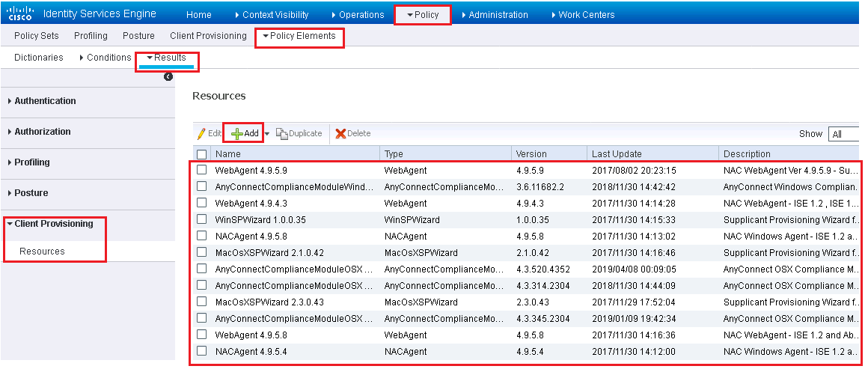Click the Cisco logo icon

pos(20,14)
